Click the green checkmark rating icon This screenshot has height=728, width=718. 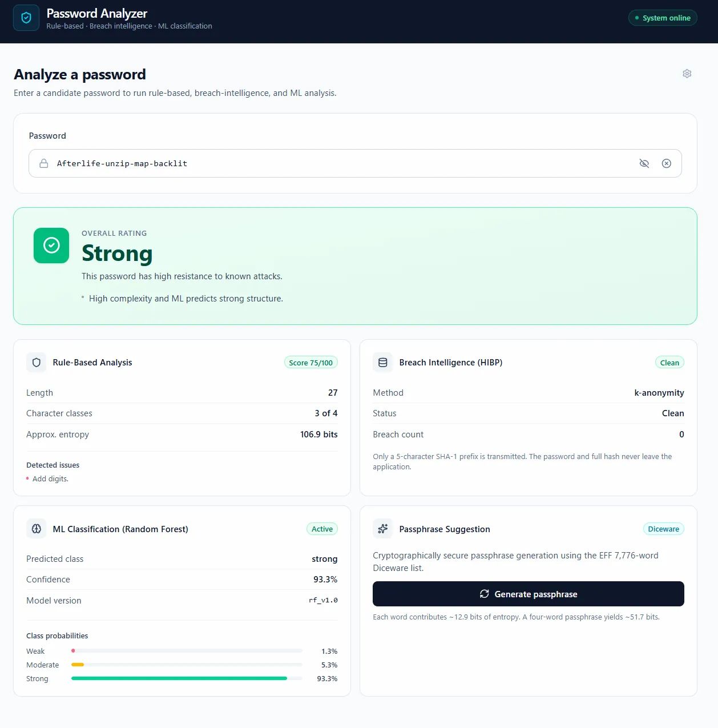click(x=51, y=246)
